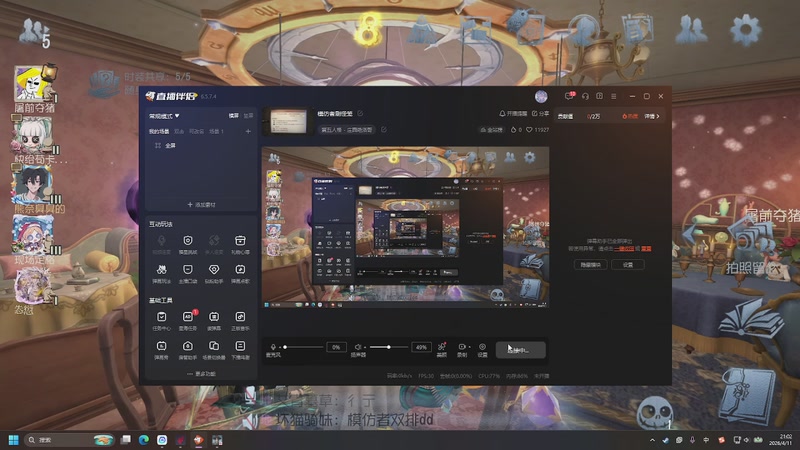Viewport: 800px width, 450px height.
Task: Open the headset customer service icon
Action: point(585,96)
